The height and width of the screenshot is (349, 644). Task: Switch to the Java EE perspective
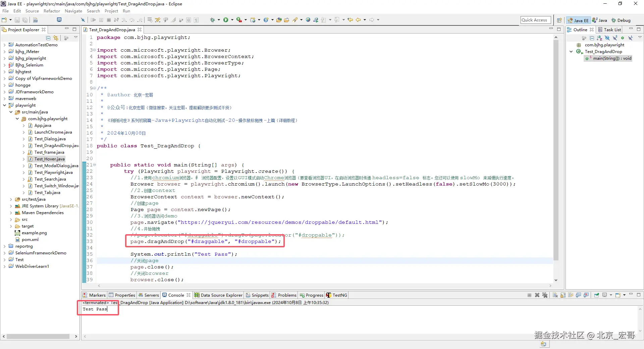tap(578, 20)
